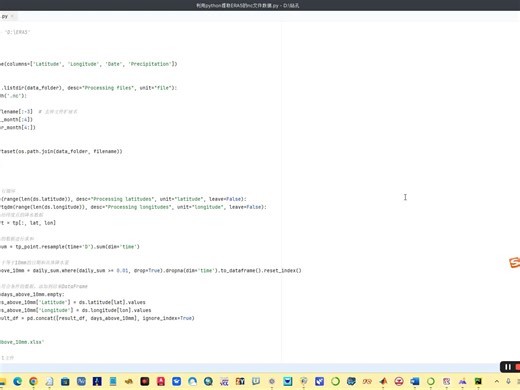Click the _month[:4]) code line
The height and width of the screenshot is (390, 520).
pos(17,119)
